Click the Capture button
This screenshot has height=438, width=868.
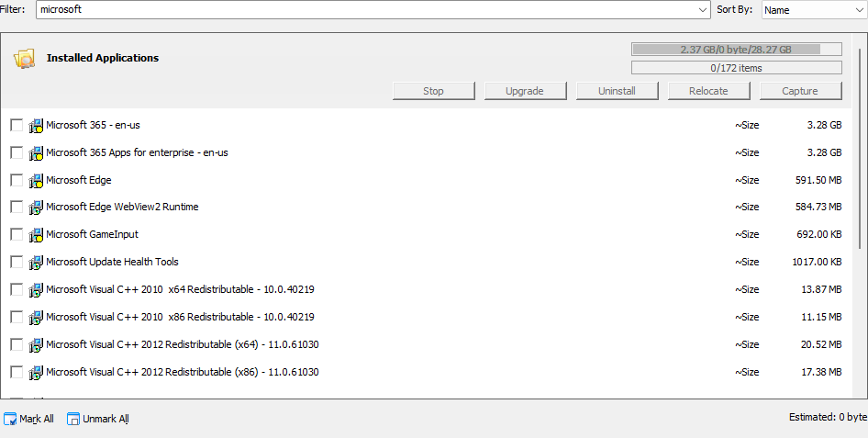point(800,91)
